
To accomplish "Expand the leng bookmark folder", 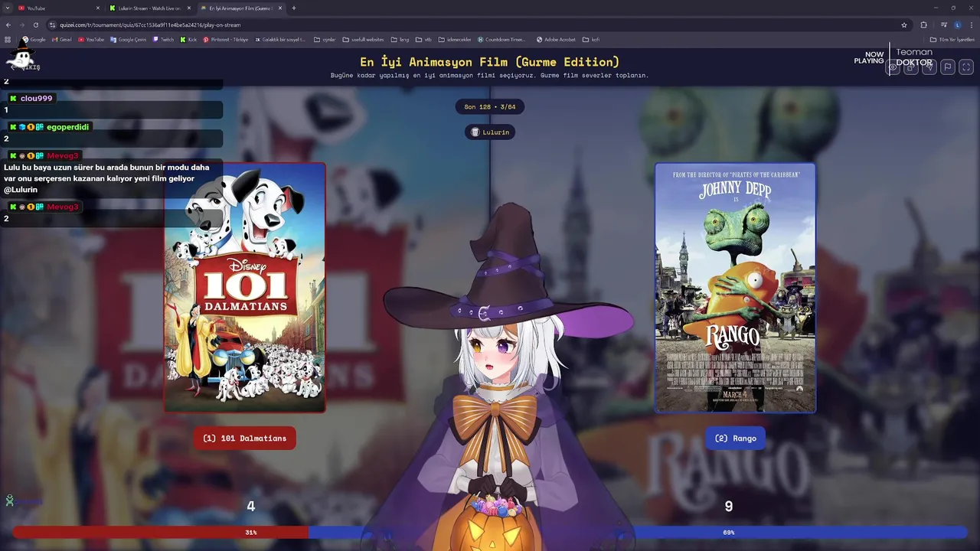I will (x=400, y=39).
